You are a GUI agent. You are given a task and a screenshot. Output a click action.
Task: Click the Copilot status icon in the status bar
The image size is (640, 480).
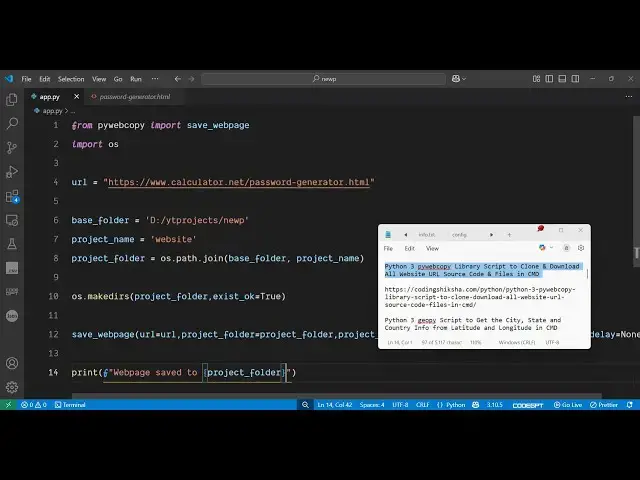coord(476,405)
